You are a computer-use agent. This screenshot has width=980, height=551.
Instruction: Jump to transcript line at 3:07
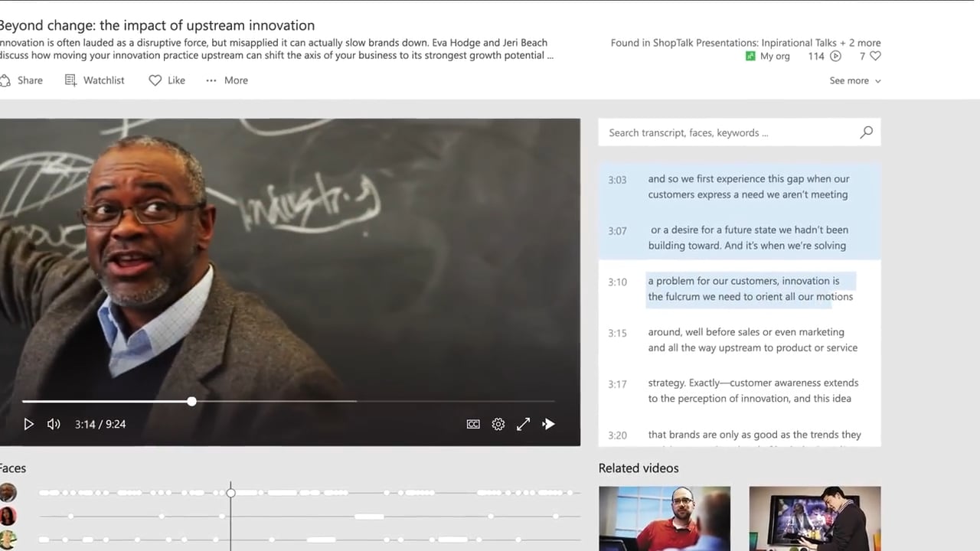click(x=740, y=238)
